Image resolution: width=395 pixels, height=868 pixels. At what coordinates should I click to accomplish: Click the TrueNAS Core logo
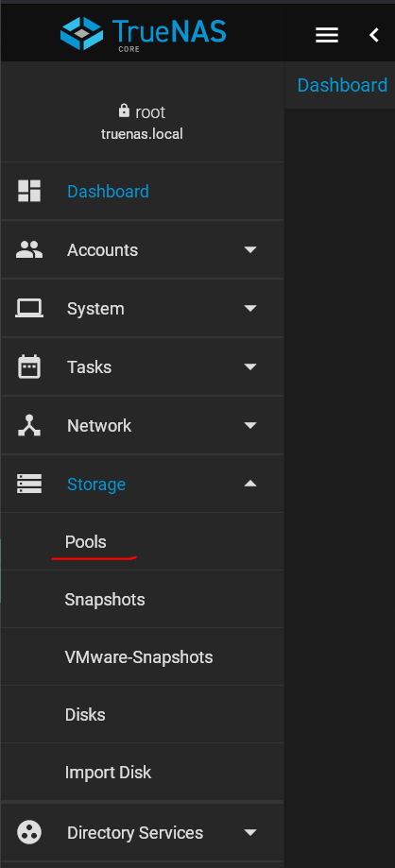tap(143, 33)
